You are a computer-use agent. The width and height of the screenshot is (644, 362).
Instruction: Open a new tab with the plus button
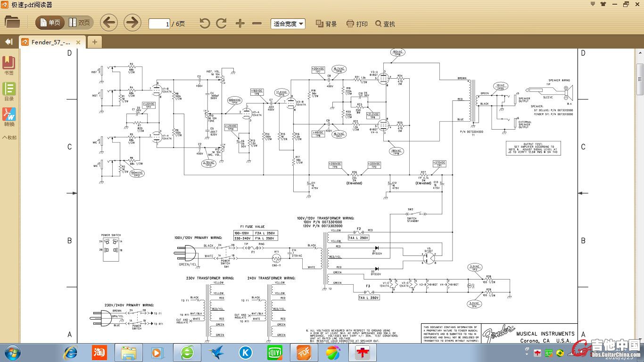coord(94,42)
